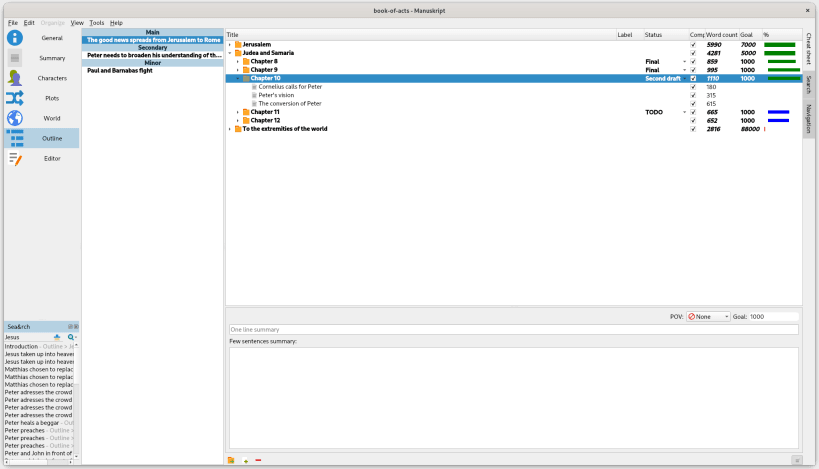Expand the Chapter 12 node

click(238, 120)
